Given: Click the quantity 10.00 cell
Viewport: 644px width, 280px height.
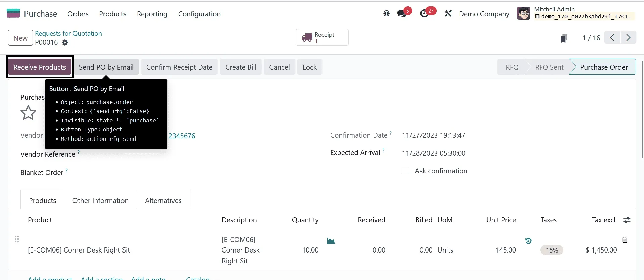Looking at the screenshot, I should [310, 250].
